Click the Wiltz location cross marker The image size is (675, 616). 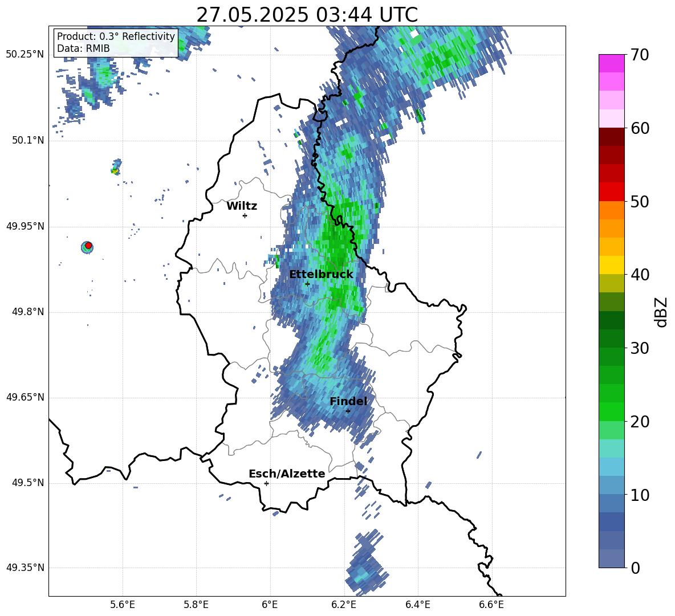coord(245,215)
